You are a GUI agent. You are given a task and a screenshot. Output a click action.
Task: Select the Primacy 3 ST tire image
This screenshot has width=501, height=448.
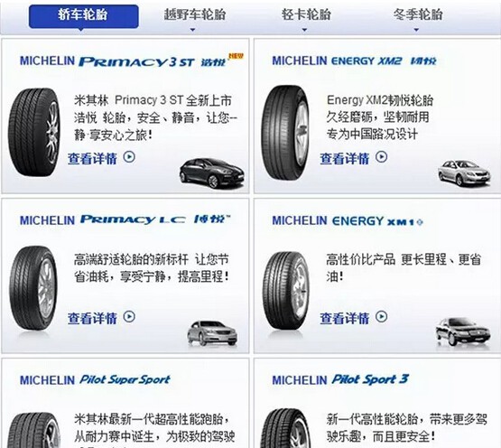click(x=34, y=133)
